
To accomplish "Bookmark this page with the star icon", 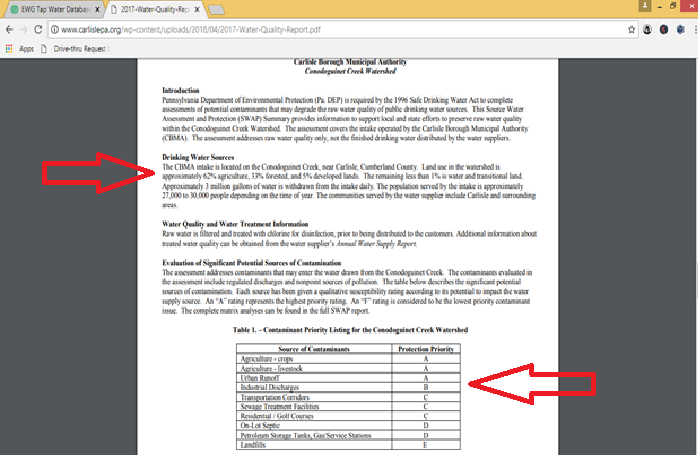I will pos(631,30).
